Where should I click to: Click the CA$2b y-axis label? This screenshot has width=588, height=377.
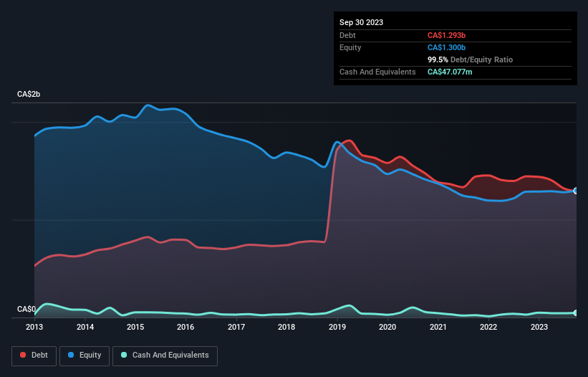[x=29, y=94]
